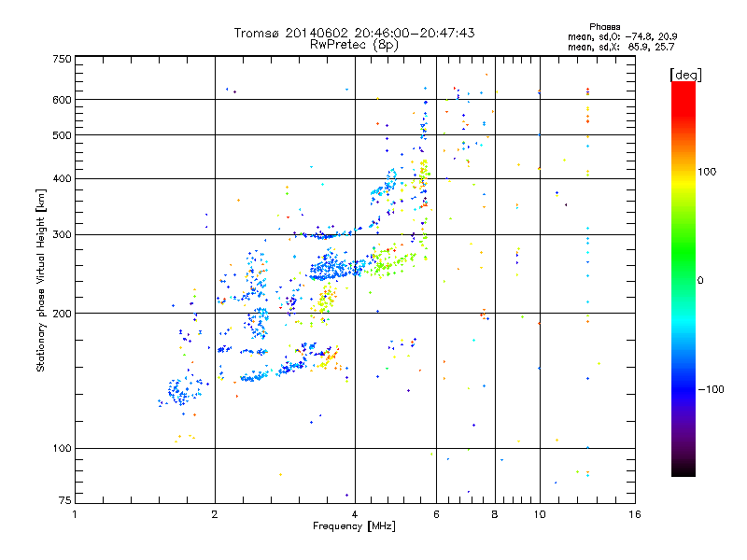Click the x-axis label '2'
This screenshot has width=747, height=560.
[215, 514]
